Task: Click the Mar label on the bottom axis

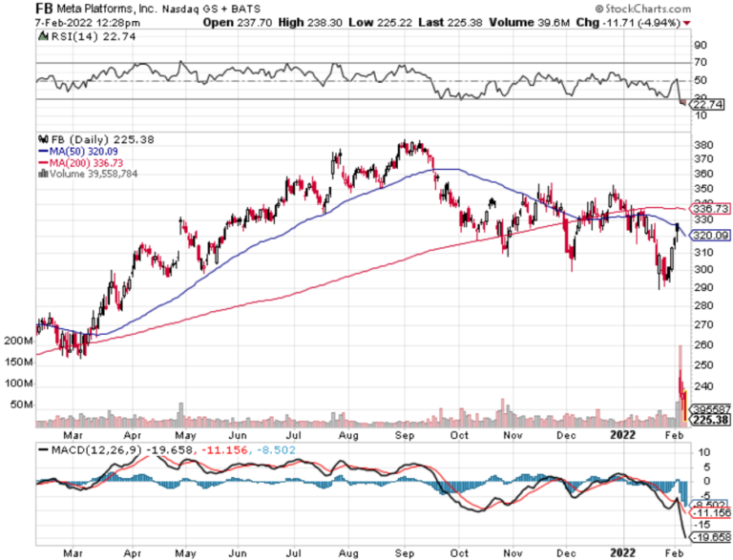Action: (x=73, y=553)
